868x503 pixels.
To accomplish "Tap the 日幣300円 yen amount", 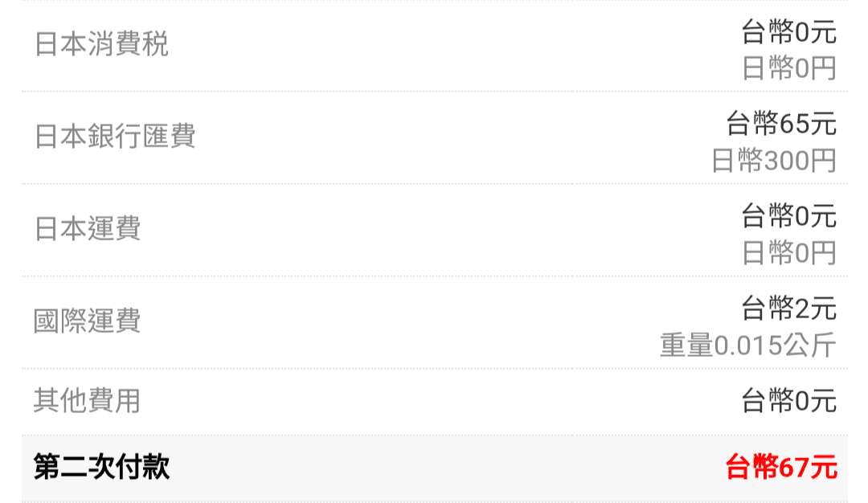I will pos(774,161).
